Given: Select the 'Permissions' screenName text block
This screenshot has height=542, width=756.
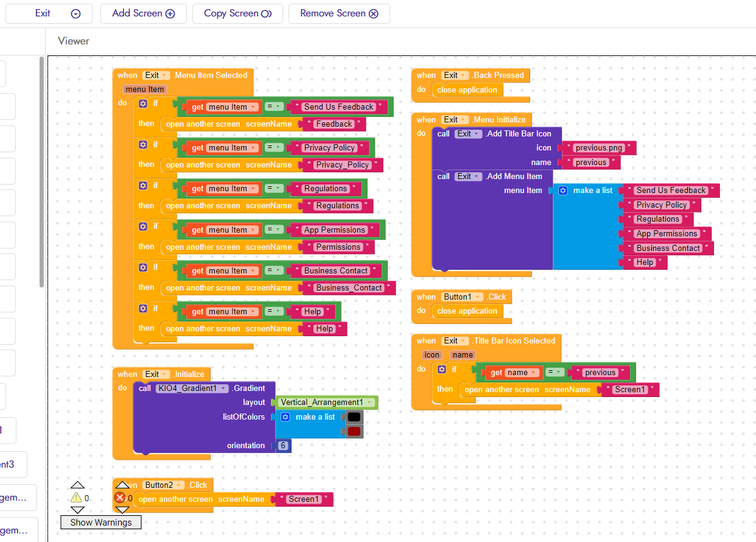Looking at the screenshot, I should (338, 247).
